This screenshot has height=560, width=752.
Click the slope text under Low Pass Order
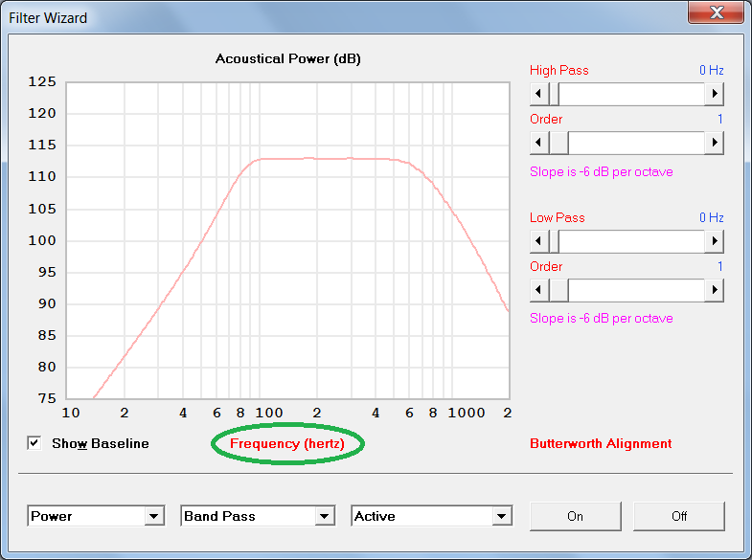(x=602, y=319)
